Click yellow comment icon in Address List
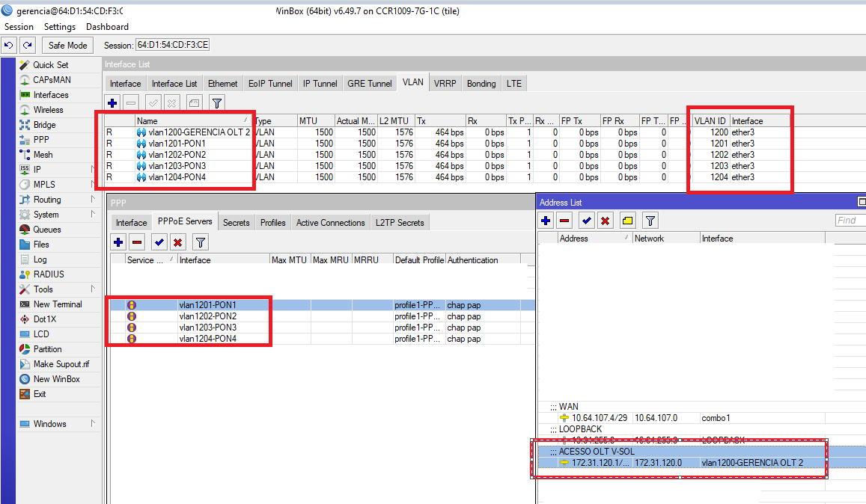866x504 pixels. tap(627, 221)
